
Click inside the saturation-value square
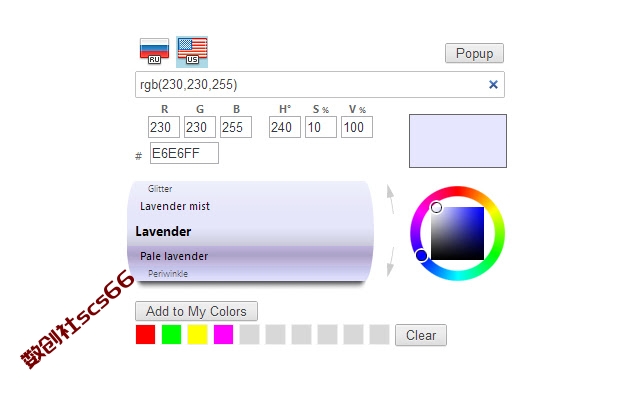pyautogui.click(x=458, y=233)
